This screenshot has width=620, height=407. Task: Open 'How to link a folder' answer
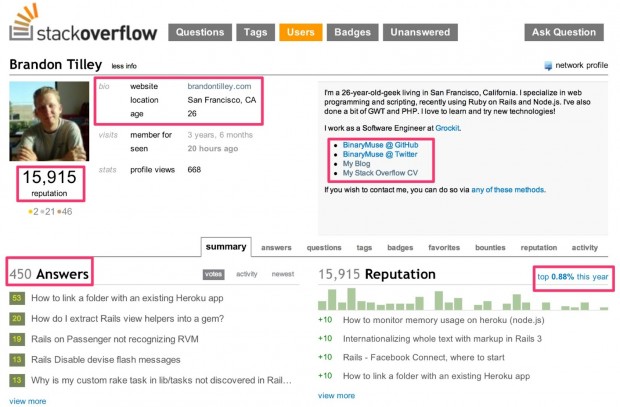coord(127,298)
